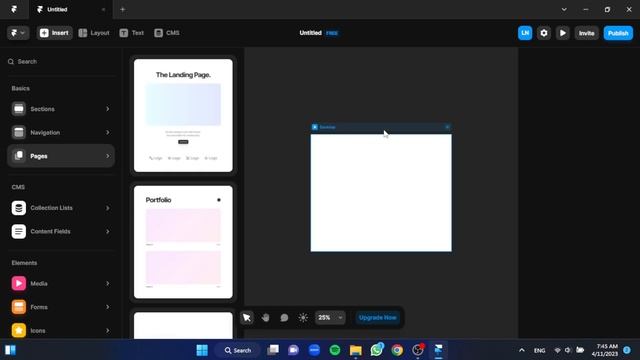
Task: Open Task View in the taskbar
Action: [273, 350]
